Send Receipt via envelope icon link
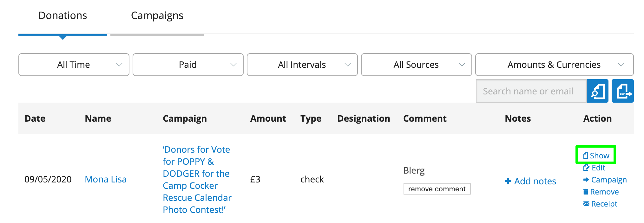Image resolution: width=644 pixels, height=223 pixels. (586, 204)
